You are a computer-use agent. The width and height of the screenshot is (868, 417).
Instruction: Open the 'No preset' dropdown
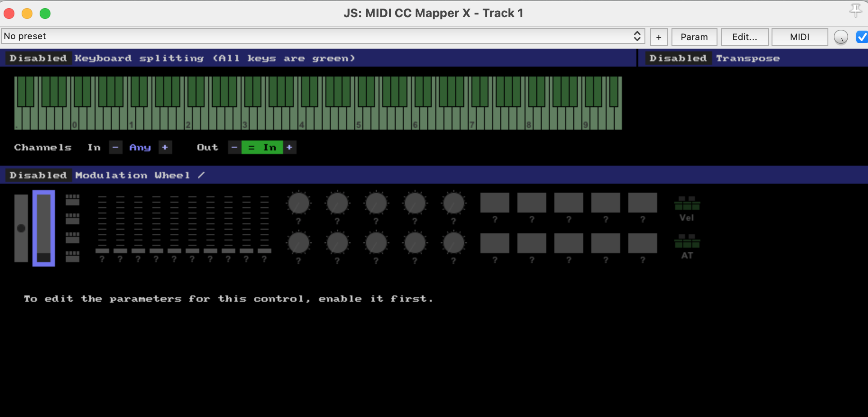click(323, 36)
